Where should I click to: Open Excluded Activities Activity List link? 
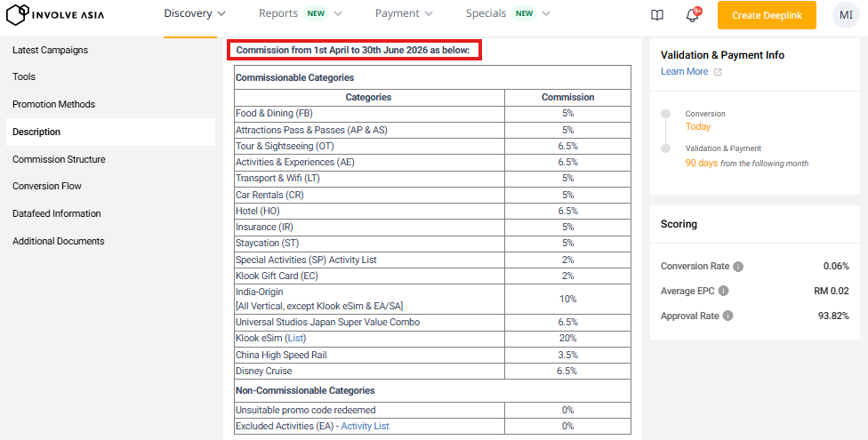tap(365, 427)
